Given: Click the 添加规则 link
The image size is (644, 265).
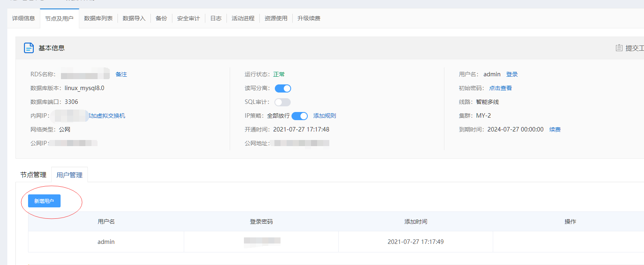Looking at the screenshot, I should click(325, 116).
